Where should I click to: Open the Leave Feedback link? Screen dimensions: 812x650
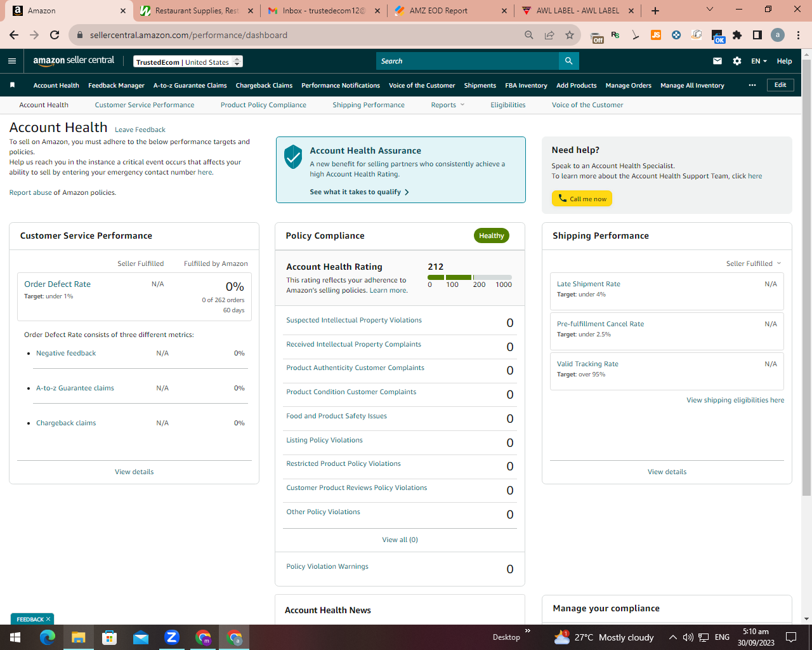(140, 129)
